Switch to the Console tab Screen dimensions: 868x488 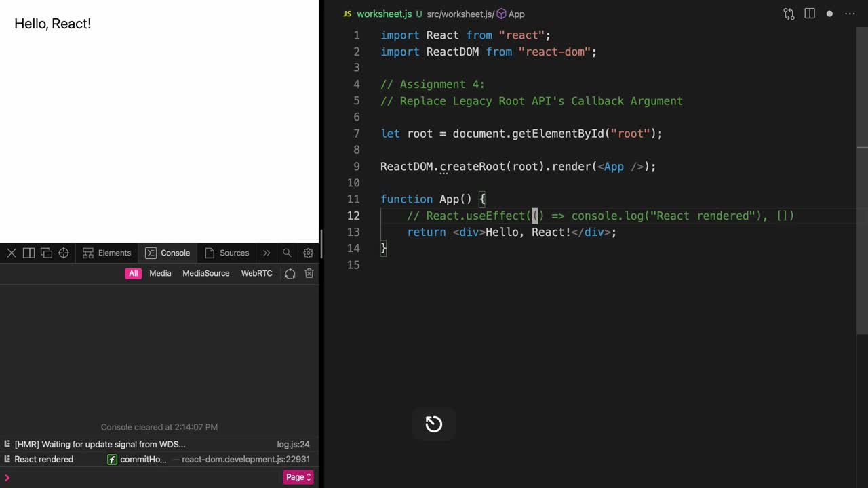tap(168, 253)
